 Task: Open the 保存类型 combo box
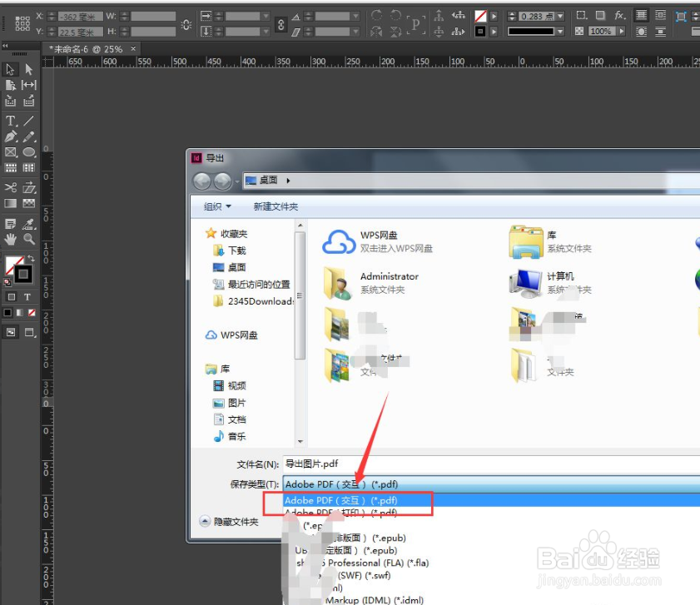click(491, 484)
